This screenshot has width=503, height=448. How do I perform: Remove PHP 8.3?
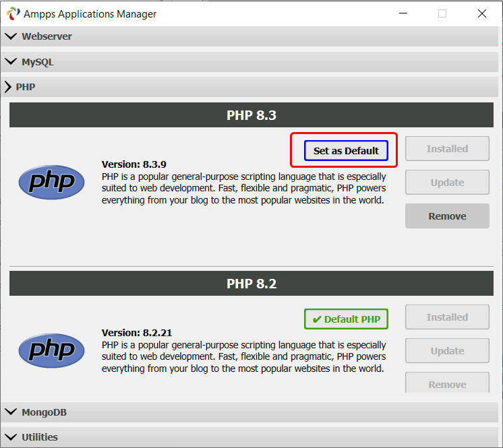coord(447,216)
